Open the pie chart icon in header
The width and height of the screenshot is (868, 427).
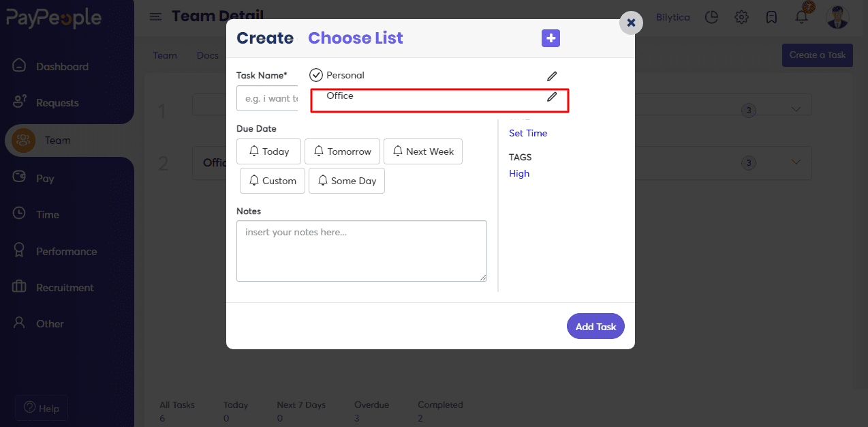pyautogui.click(x=711, y=17)
